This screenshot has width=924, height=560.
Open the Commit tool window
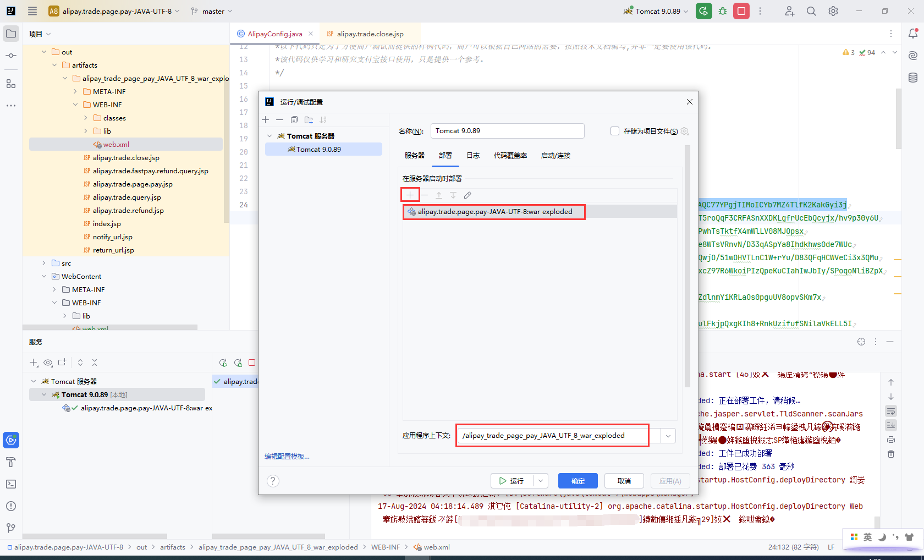click(x=11, y=56)
